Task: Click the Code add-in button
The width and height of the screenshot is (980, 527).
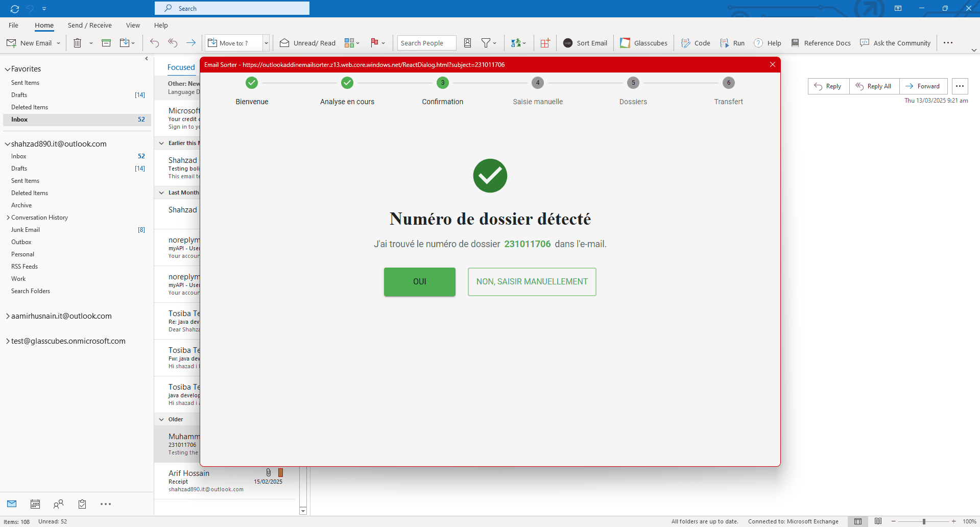Action: point(696,43)
